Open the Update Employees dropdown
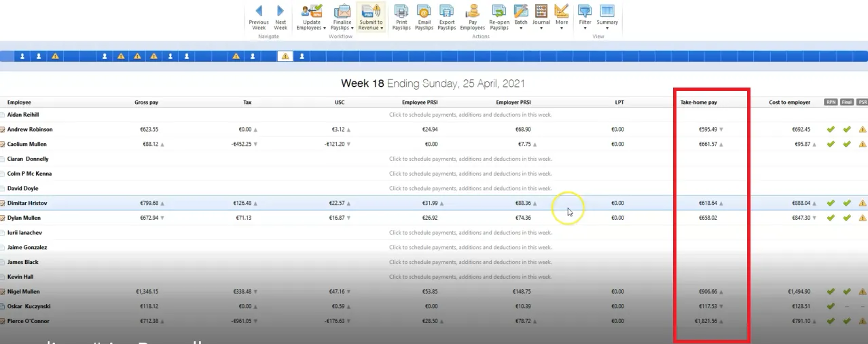The image size is (868, 344). [312, 17]
